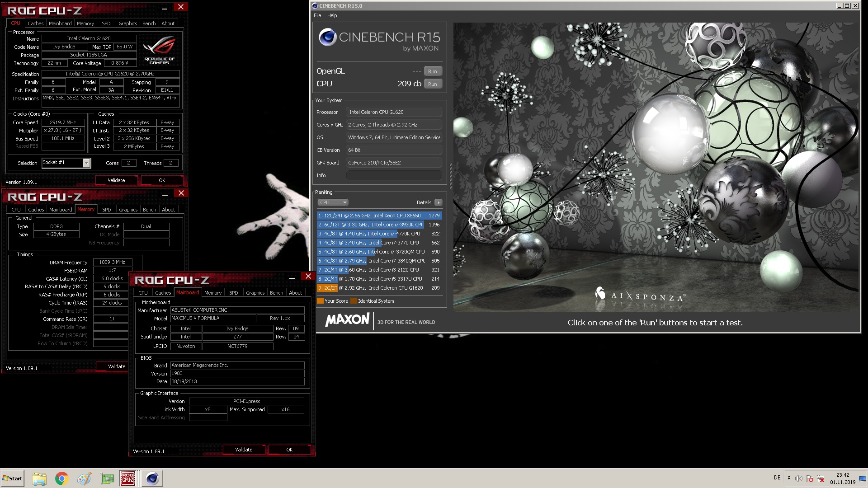868x488 pixels.
Task: Select ranking entry Intel Core i3-2120
Action: click(379, 270)
